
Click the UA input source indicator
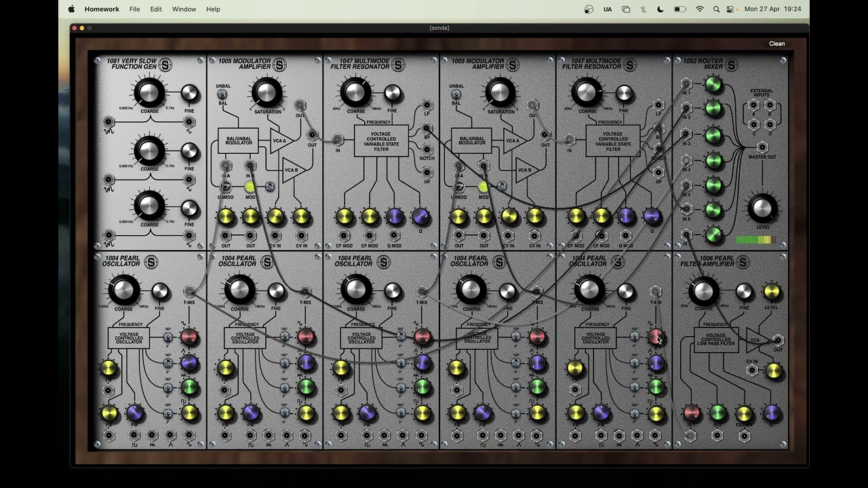(x=608, y=9)
